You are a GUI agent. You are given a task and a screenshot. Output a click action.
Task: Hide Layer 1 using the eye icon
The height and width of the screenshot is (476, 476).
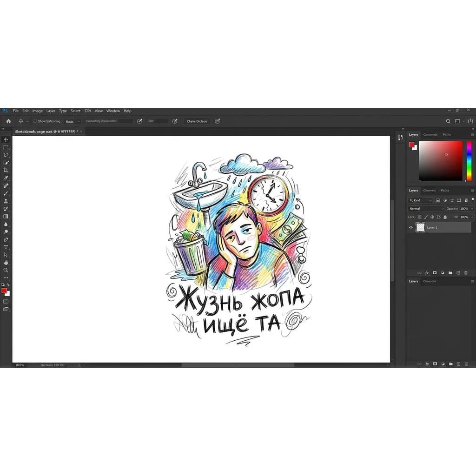coord(410,227)
